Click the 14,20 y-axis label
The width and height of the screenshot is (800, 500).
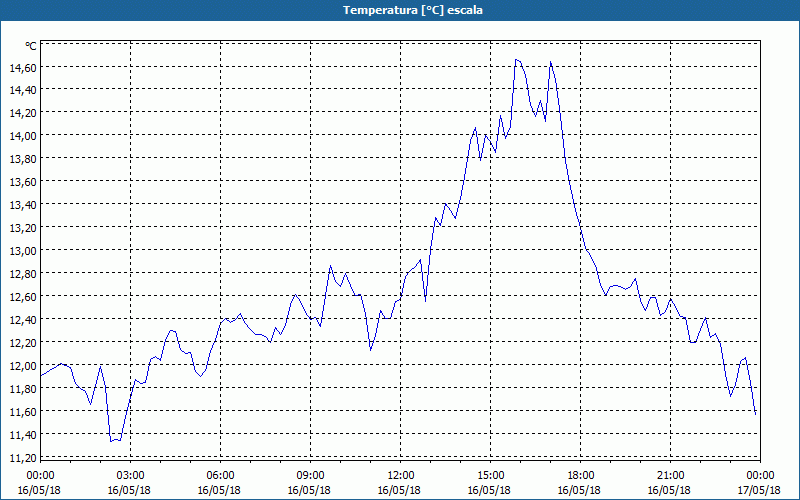click(x=23, y=113)
